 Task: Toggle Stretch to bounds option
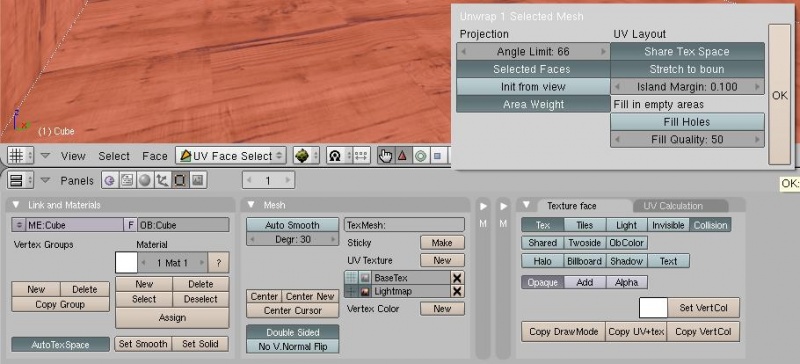click(x=687, y=69)
